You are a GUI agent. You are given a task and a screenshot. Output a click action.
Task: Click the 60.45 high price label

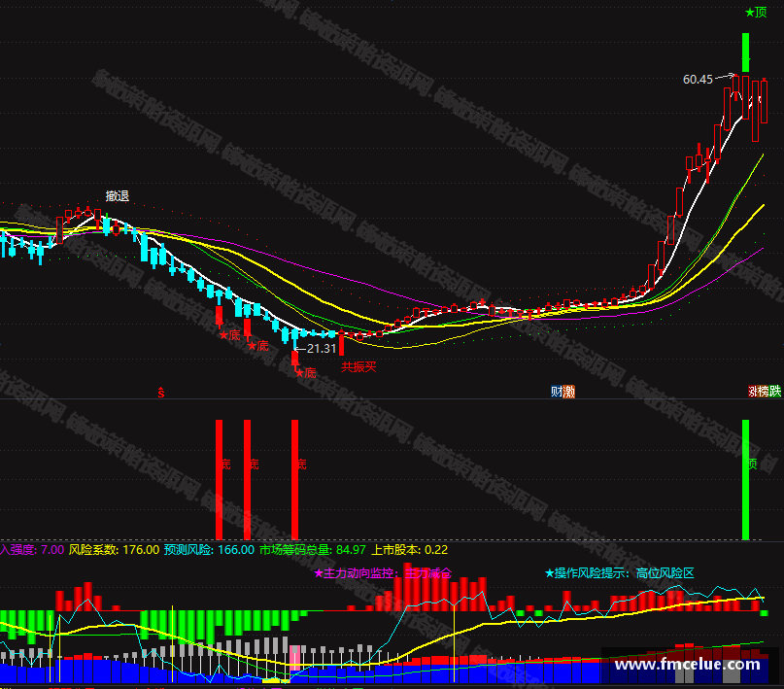click(698, 80)
